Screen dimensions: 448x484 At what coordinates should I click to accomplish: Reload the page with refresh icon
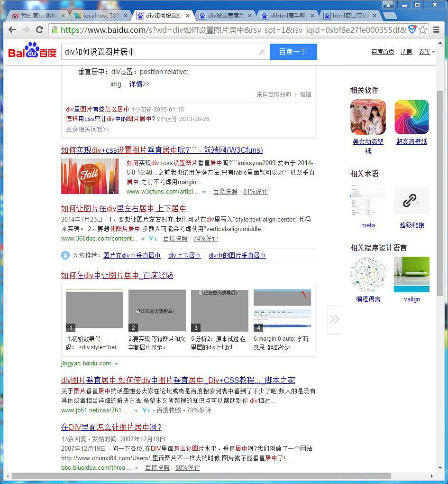click(39, 29)
